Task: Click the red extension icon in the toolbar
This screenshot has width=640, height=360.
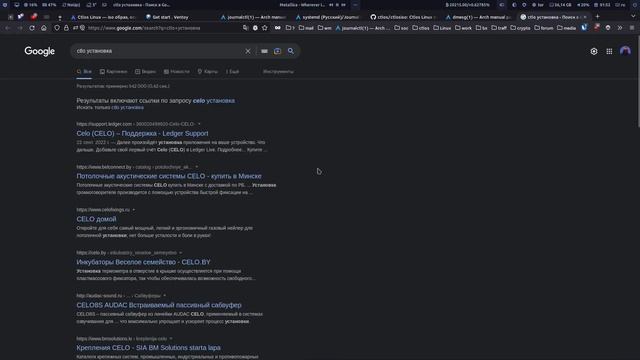Action: point(597,28)
